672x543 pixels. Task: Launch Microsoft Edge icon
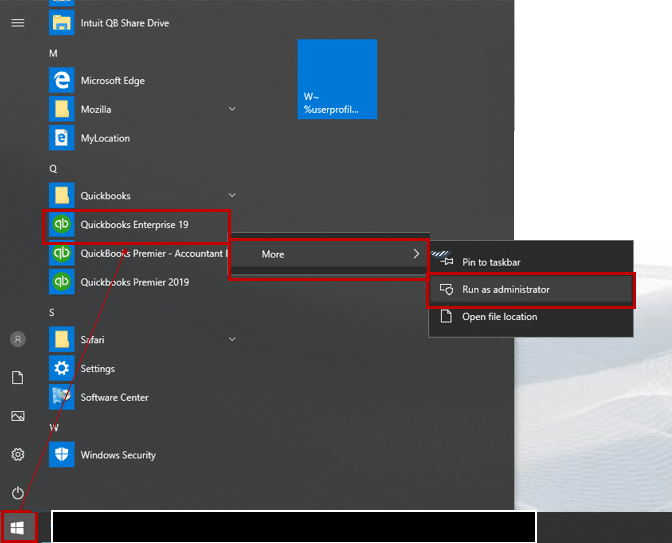61,80
